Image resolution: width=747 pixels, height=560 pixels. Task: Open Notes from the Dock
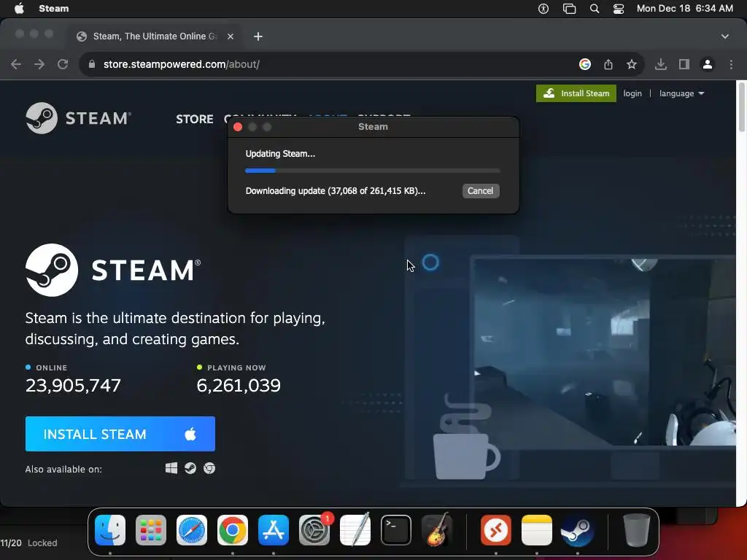click(537, 530)
